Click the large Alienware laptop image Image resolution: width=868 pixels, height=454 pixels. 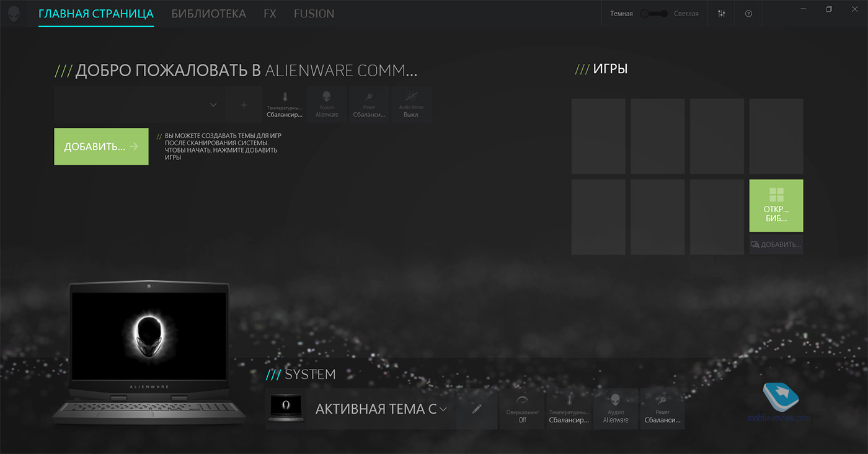[148, 353]
